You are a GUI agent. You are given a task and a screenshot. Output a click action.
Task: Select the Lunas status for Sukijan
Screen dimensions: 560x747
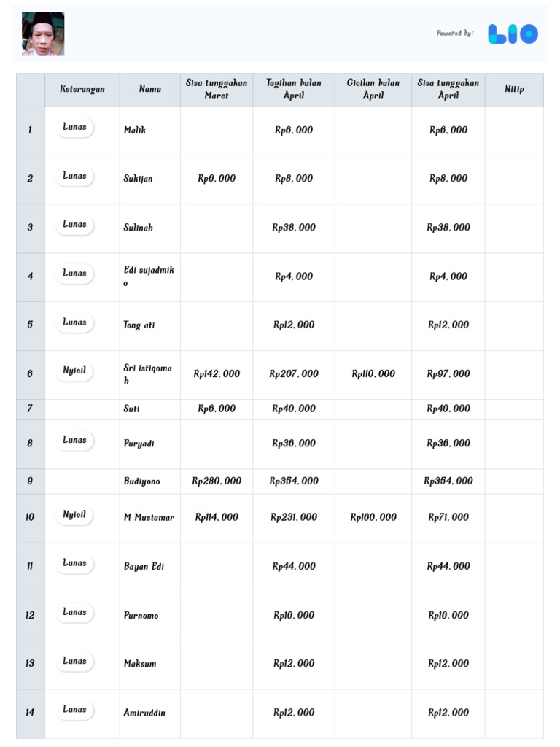click(x=74, y=176)
